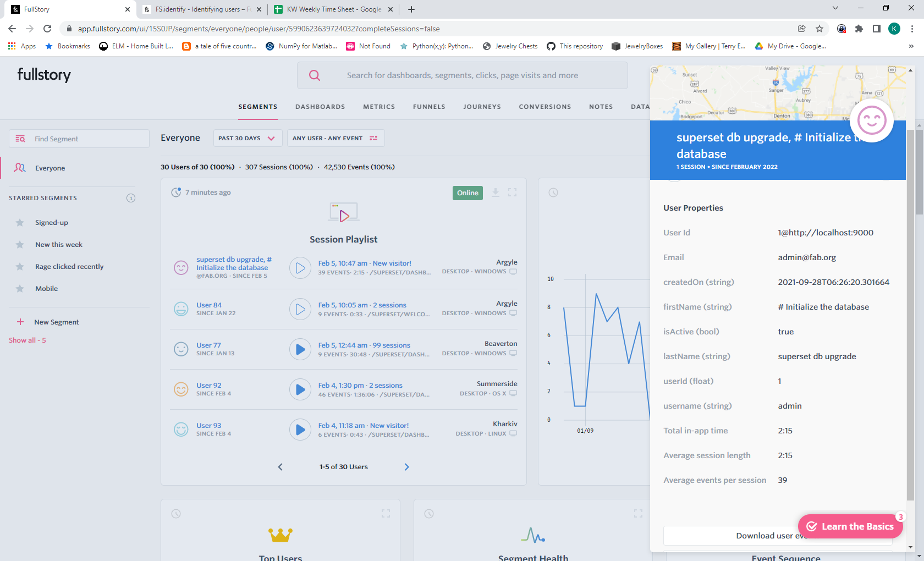Open the Conversions tab
This screenshot has width=924, height=561.
545,107
